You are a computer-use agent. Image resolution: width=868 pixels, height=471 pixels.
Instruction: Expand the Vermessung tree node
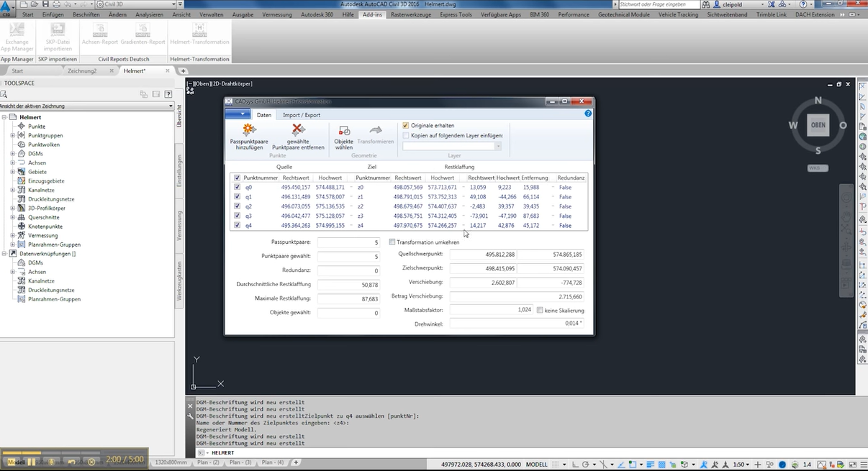[12, 235]
